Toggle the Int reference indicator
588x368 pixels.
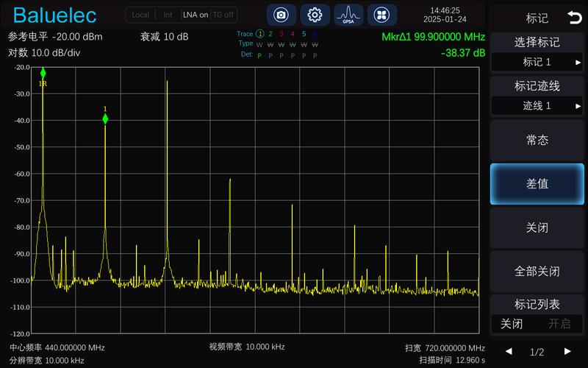pyautogui.click(x=168, y=15)
